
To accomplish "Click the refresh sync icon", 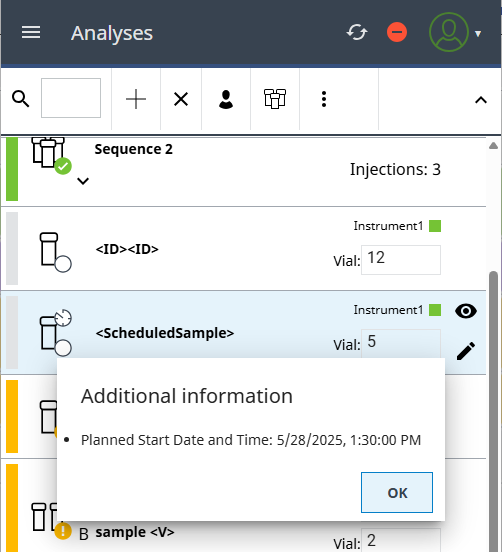I will coord(357,32).
